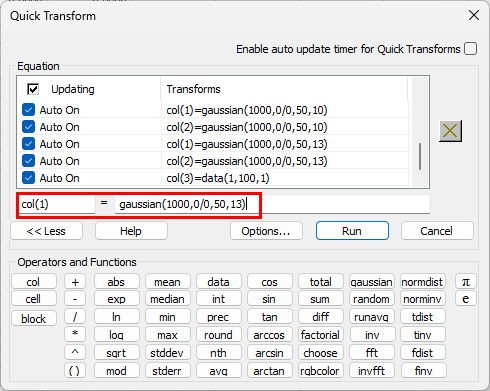
Task: Enable auto update timer for Quick Transforms
Action: coord(471,49)
